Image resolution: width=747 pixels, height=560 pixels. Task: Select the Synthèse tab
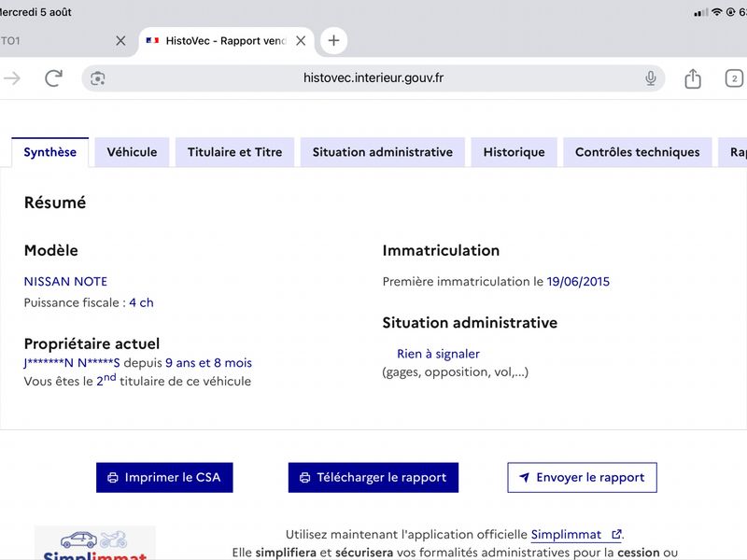click(x=50, y=152)
